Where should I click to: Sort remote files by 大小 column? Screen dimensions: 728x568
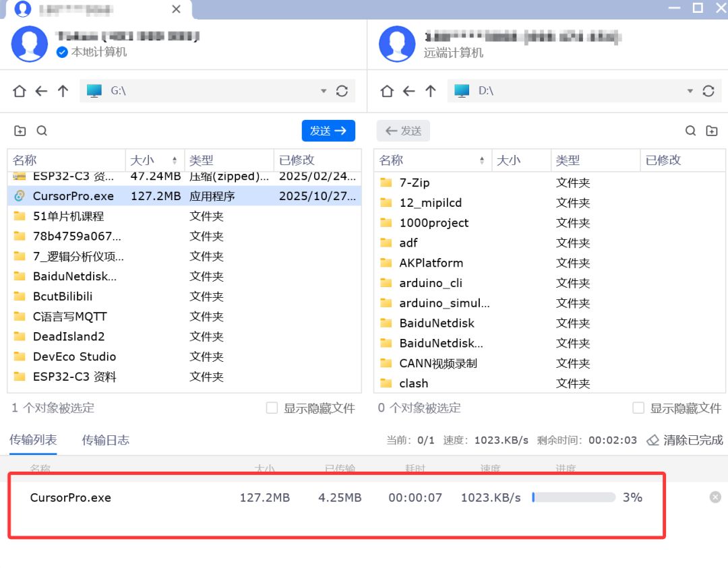point(521,160)
